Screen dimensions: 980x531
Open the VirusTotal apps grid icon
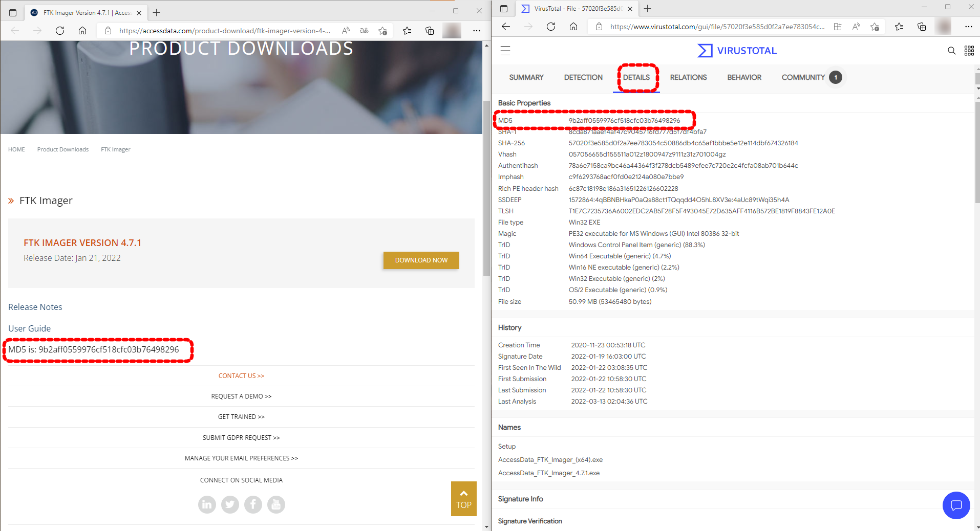pos(969,51)
